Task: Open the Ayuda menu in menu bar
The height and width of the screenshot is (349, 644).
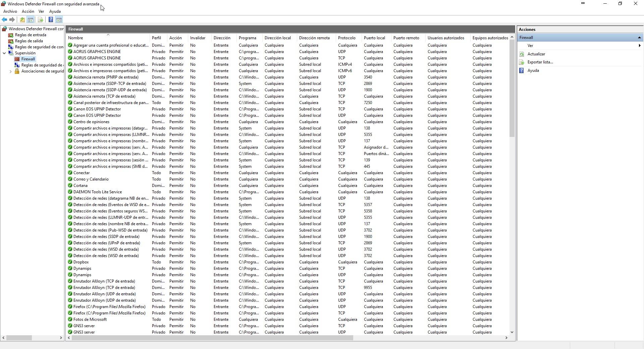Action: coord(55,11)
